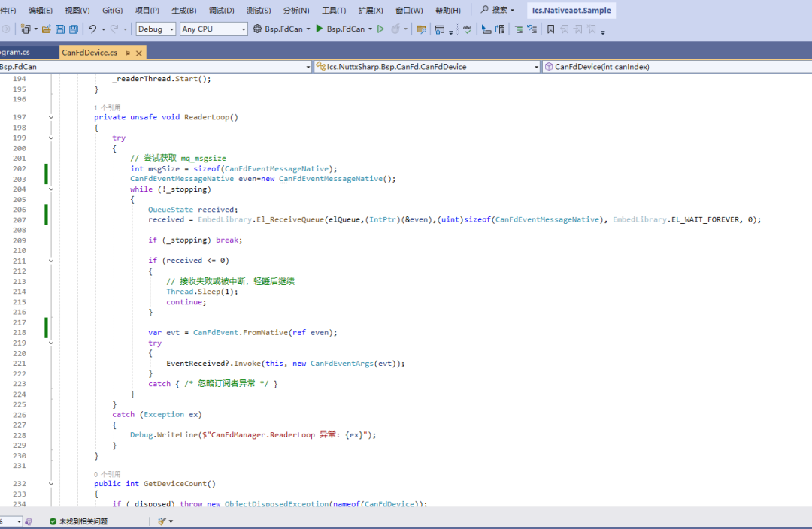The height and width of the screenshot is (529, 812).
Task: Click the document lines toolbar icon
Action: pos(500,29)
